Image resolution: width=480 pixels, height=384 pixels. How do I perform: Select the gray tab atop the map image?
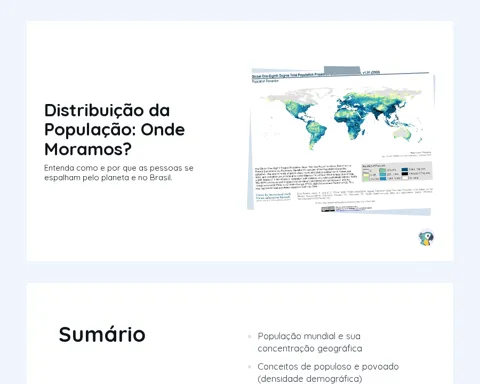(342, 70)
